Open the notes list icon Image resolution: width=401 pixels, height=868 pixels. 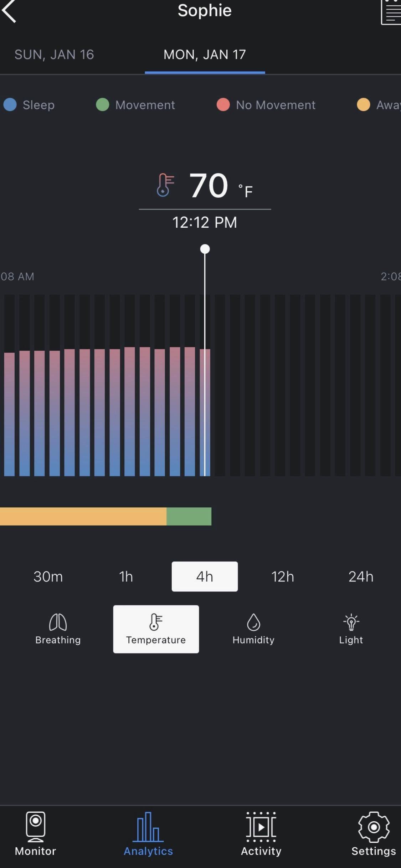[x=391, y=12]
